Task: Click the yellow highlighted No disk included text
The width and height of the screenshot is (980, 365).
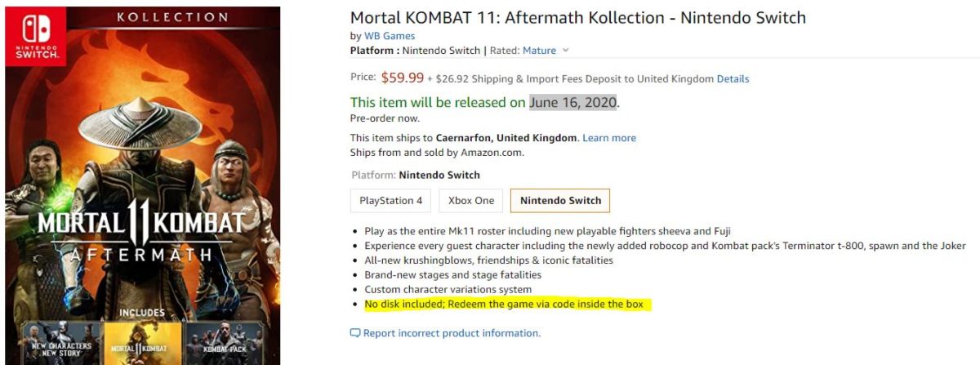Action: 504,305
